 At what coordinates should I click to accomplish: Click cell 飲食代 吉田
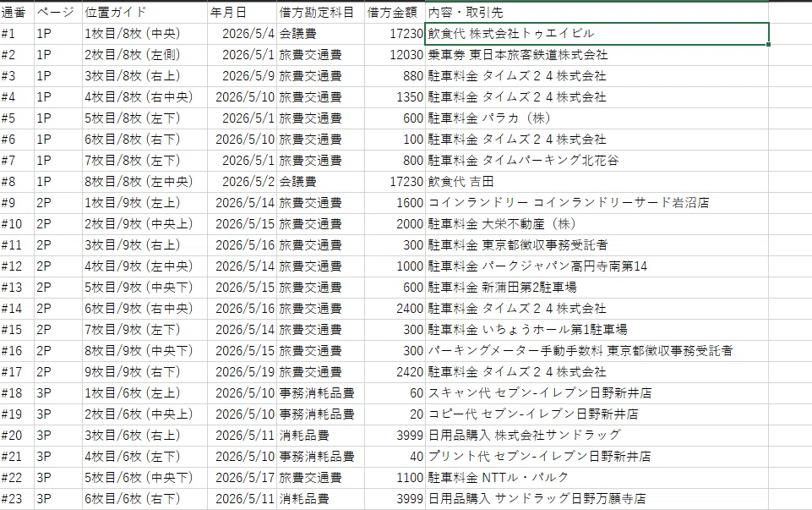(597, 182)
